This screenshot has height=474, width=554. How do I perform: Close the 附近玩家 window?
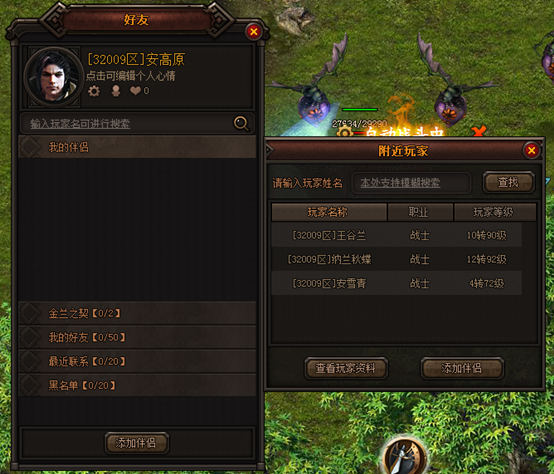point(531,150)
